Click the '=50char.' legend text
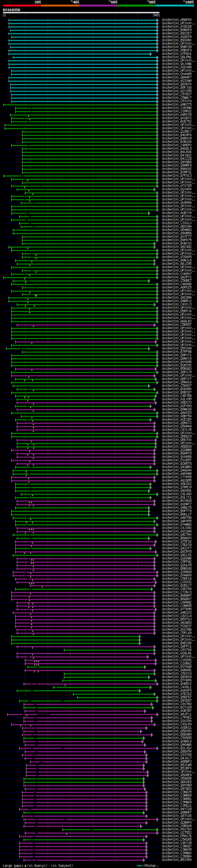The height and width of the screenshot is (868, 197). tap(151, 865)
